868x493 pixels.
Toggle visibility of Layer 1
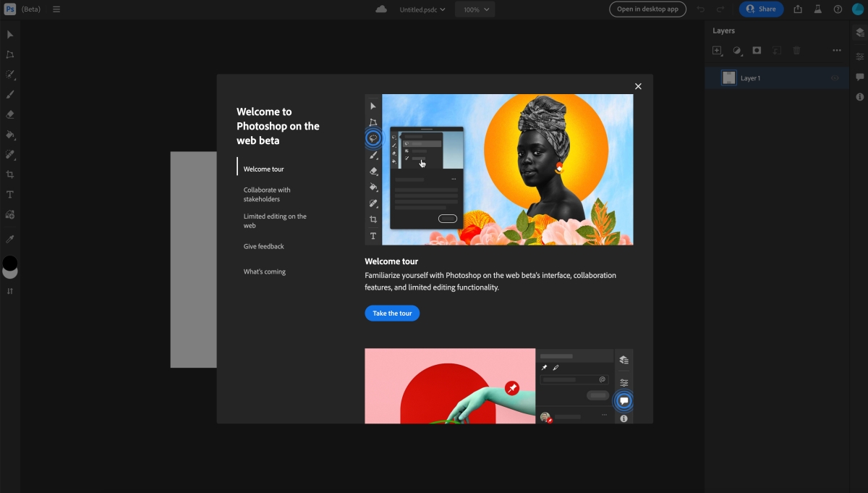click(x=835, y=78)
